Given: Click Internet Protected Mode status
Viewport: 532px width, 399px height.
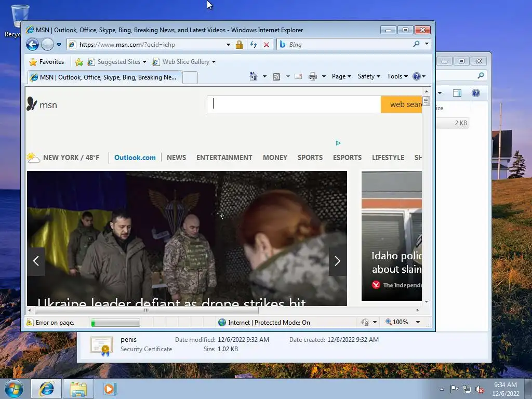Looking at the screenshot, I should (264, 322).
